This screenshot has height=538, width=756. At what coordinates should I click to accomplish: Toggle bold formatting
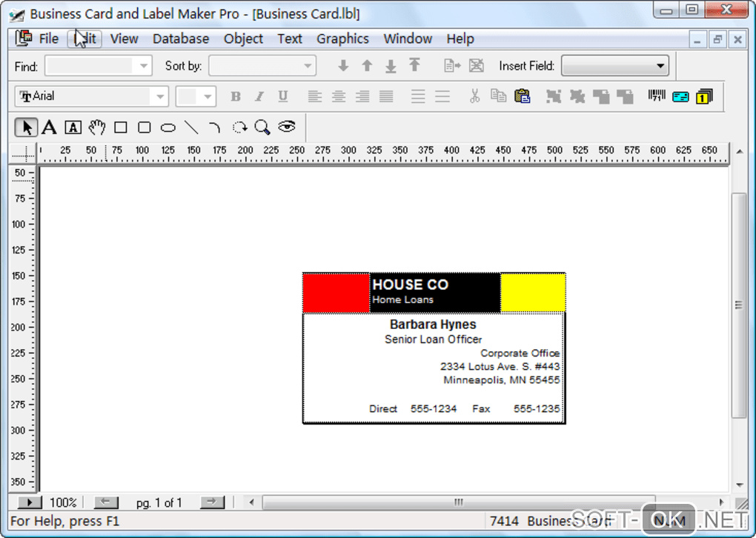click(x=235, y=96)
